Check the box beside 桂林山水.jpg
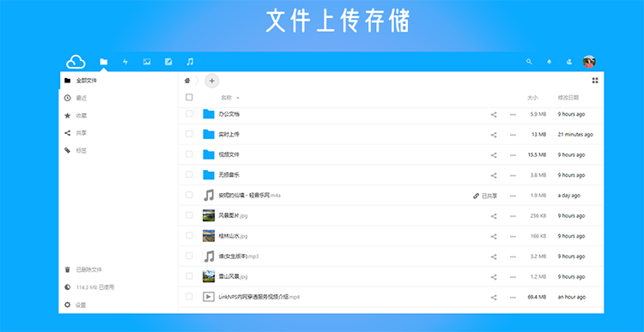The image size is (644, 332). pos(189,236)
